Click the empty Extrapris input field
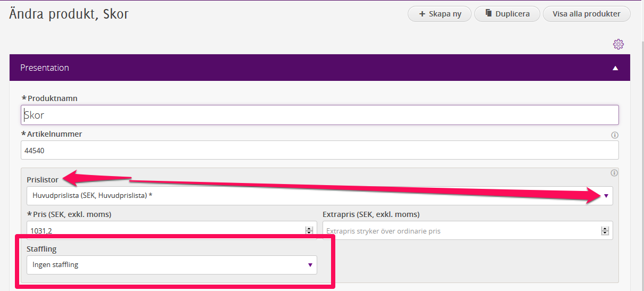644x291 pixels. click(458, 231)
